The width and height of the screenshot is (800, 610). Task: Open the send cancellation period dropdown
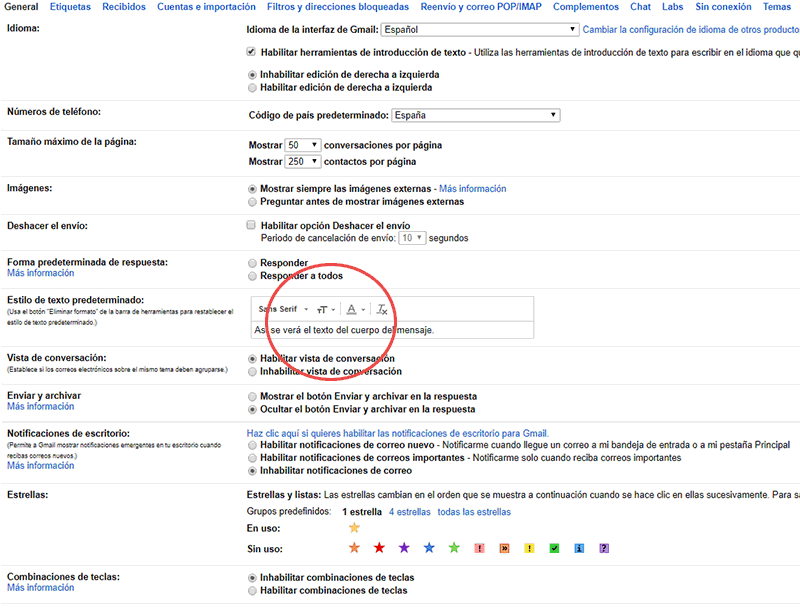[x=412, y=238]
